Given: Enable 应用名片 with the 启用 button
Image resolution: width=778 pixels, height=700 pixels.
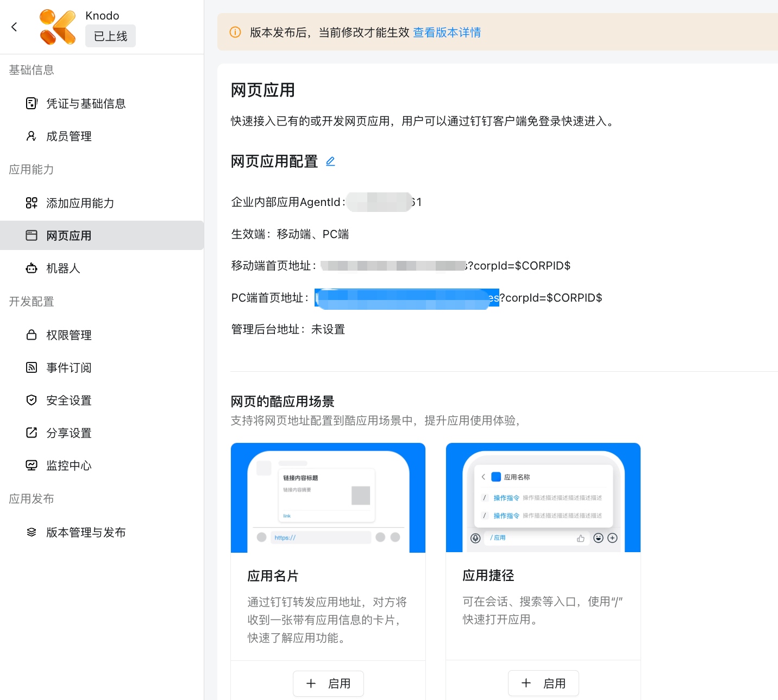Looking at the screenshot, I should (x=328, y=683).
